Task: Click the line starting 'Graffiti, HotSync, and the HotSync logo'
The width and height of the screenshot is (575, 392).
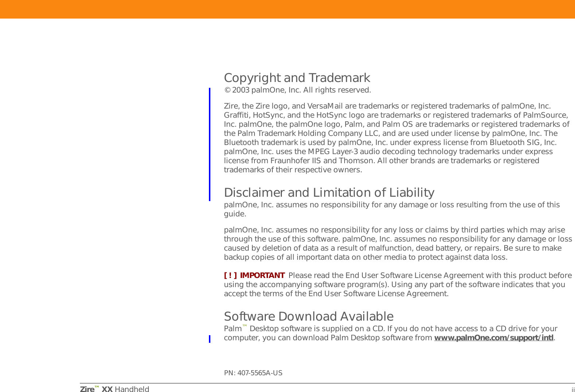Action: click(396, 115)
